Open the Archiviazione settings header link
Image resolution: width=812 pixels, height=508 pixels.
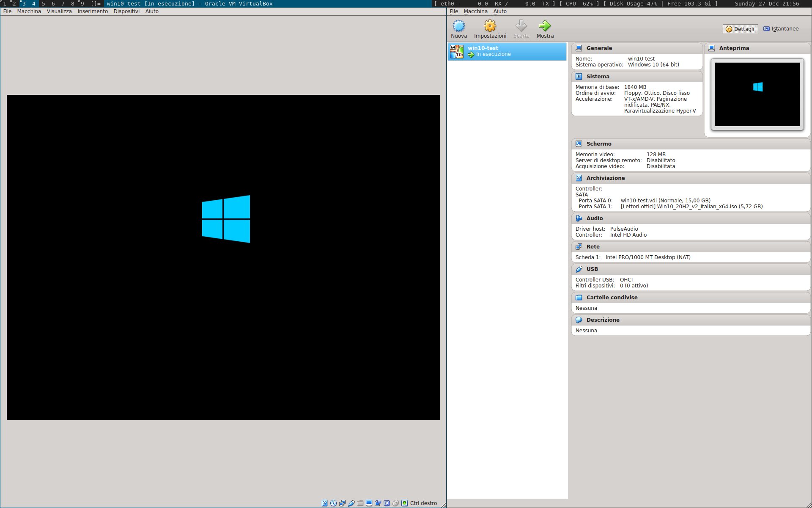pos(606,178)
